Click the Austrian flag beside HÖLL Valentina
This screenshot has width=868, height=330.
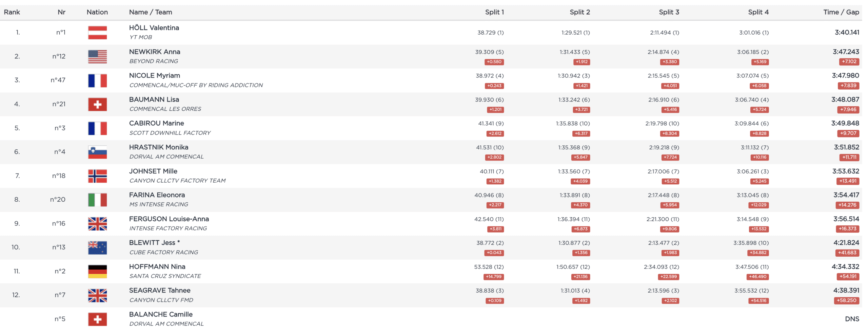coord(97,33)
